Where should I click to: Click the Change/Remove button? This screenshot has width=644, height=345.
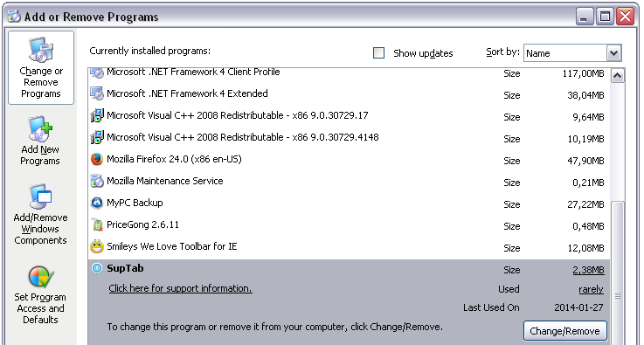click(564, 331)
